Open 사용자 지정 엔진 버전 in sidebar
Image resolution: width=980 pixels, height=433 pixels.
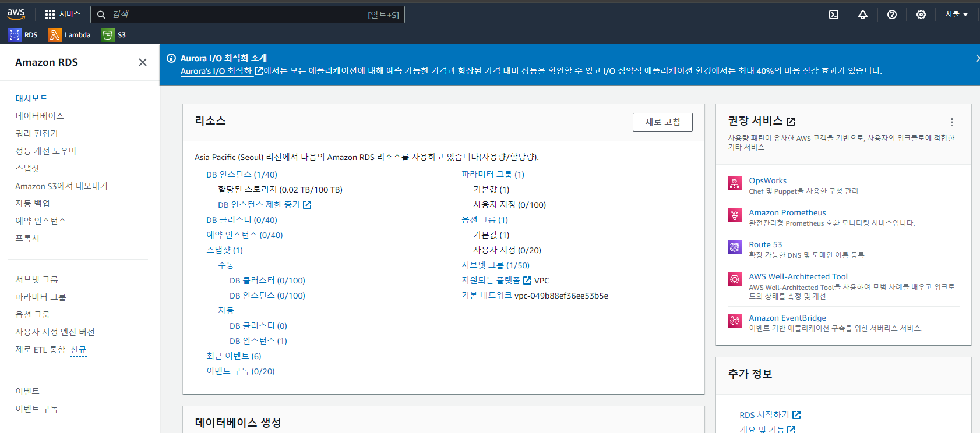55,332
